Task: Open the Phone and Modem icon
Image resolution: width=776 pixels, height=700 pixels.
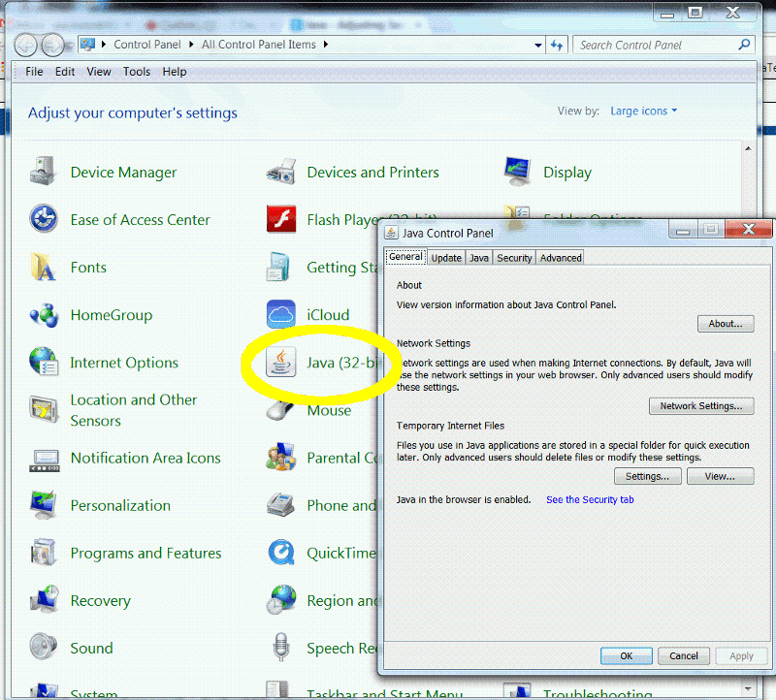Action: point(281,504)
